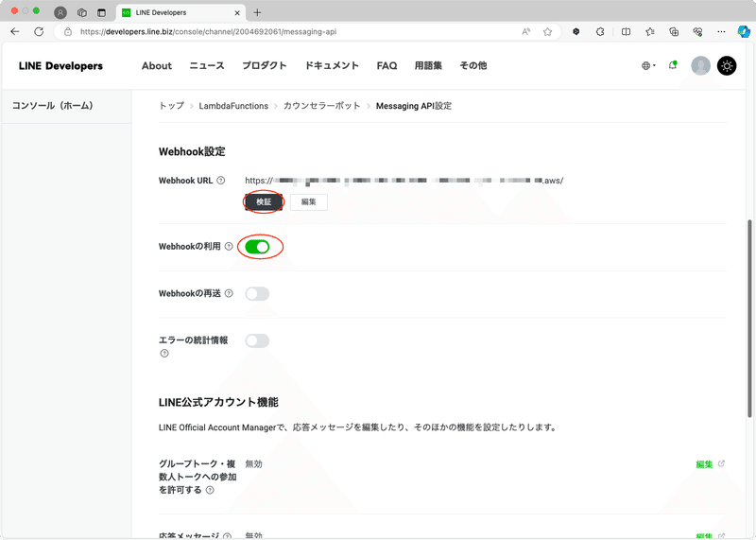Open ドキュメント in top navigation
756x540 pixels.
click(332, 65)
